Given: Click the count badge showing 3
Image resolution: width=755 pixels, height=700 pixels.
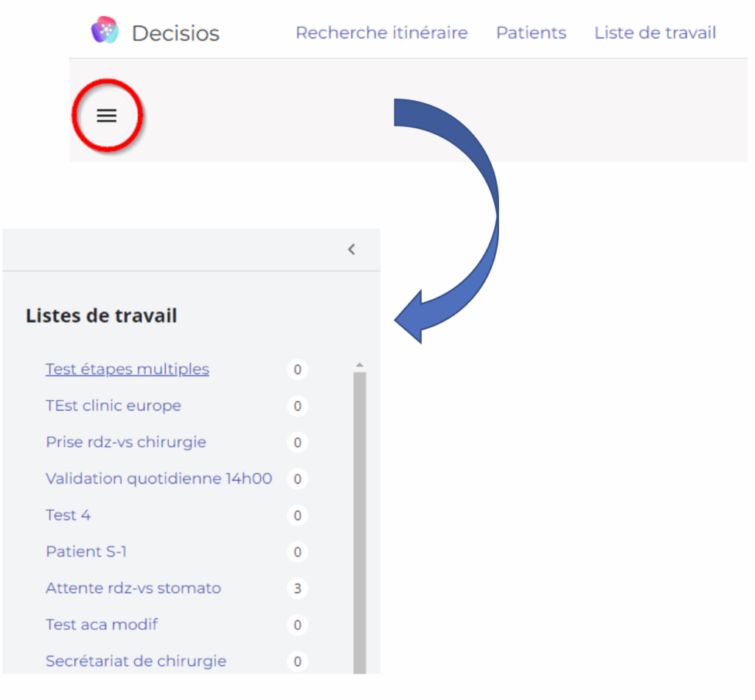Looking at the screenshot, I should point(297,589).
